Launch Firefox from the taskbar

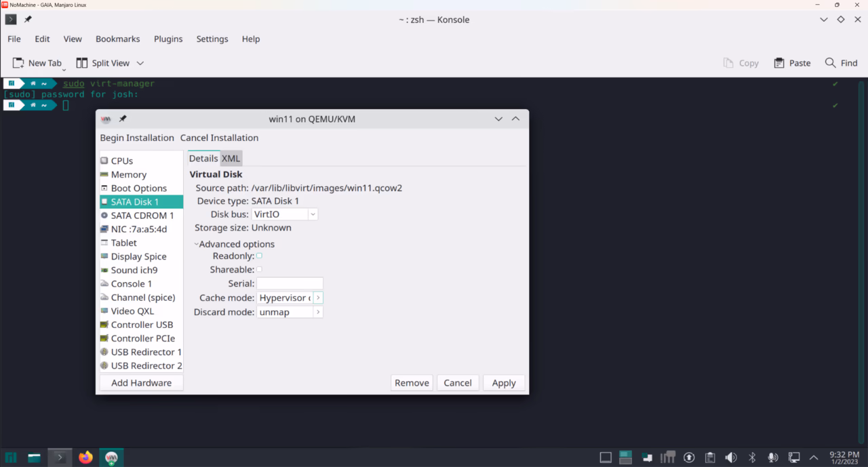pos(85,458)
